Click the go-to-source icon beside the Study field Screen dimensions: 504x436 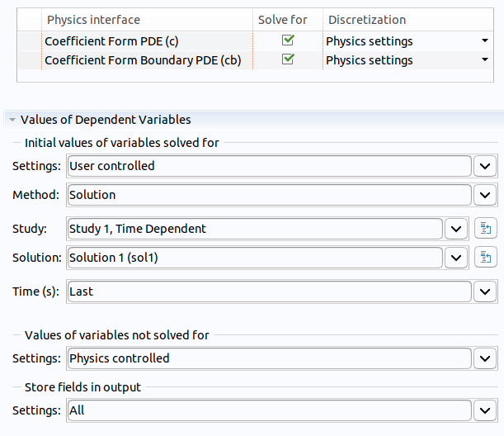click(484, 229)
